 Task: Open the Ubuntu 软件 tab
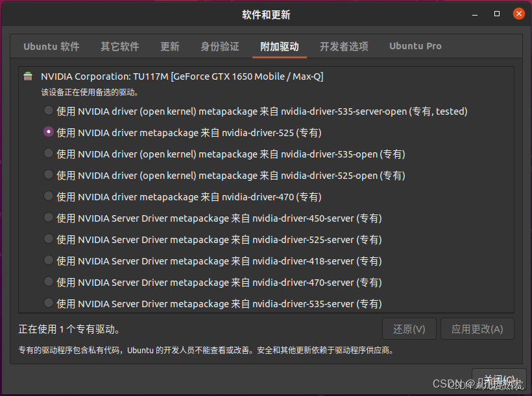coord(51,47)
